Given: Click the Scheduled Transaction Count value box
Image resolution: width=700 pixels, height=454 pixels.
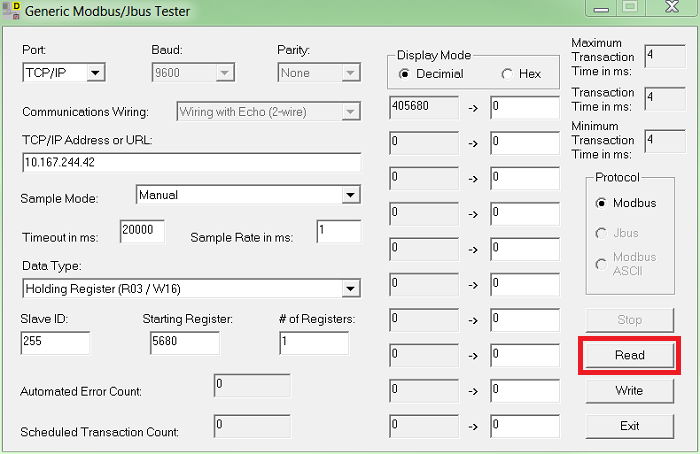Looking at the screenshot, I should point(252,426).
